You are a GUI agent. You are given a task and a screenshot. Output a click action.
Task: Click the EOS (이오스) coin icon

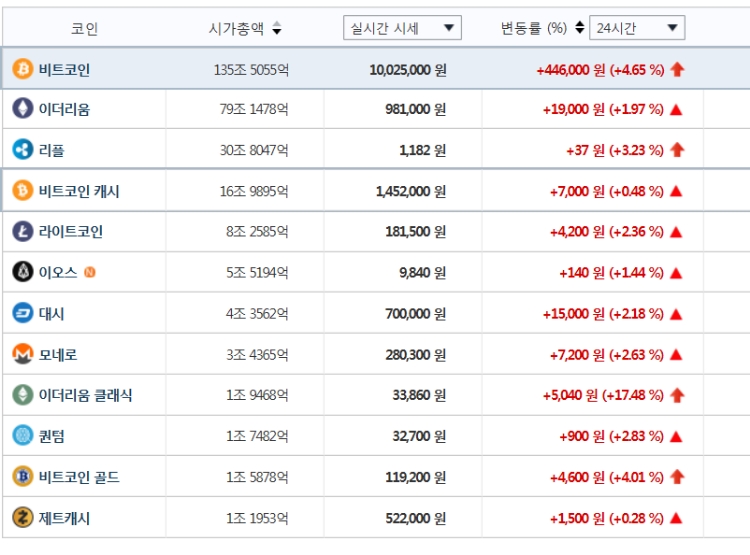pyautogui.click(x=22, y=272)
